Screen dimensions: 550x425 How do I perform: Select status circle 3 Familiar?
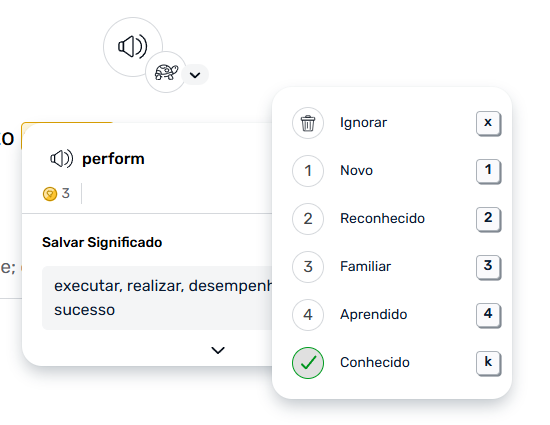(x=308, y=267)
